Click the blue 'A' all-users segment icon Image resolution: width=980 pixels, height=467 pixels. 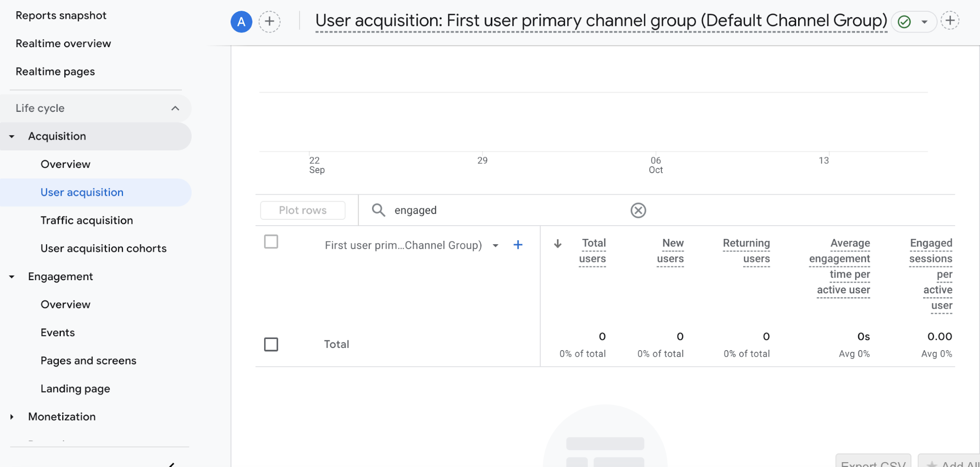(x=241, y=22)
